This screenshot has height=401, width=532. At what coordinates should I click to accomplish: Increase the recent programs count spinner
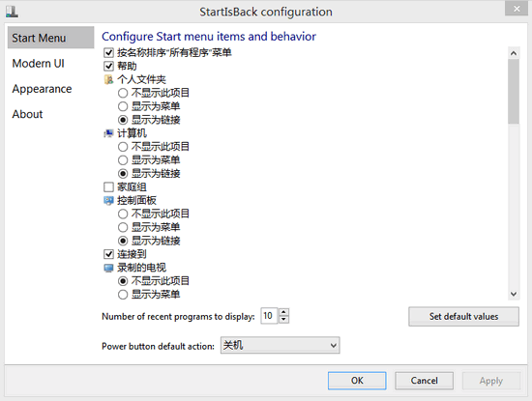(x=284, y=312)
